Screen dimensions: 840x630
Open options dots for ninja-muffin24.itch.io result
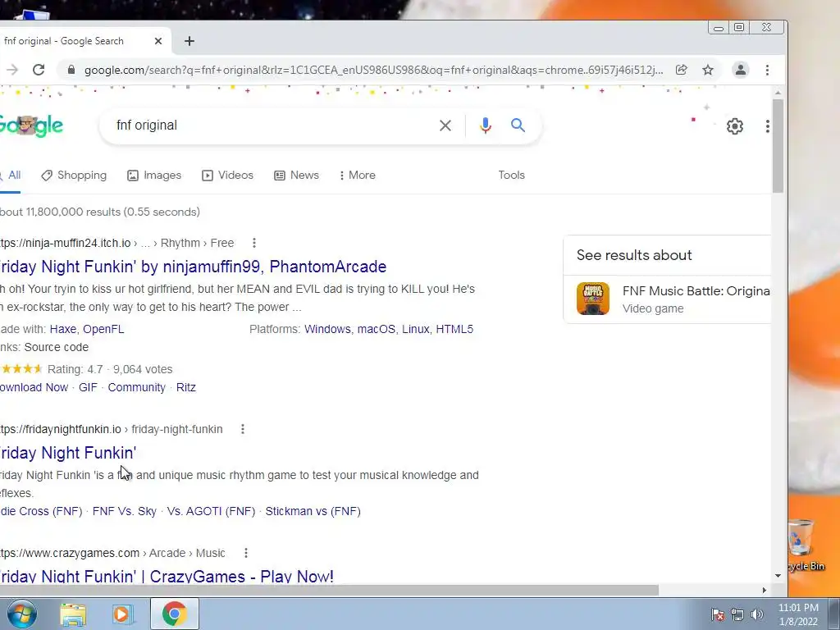point(254,243)
